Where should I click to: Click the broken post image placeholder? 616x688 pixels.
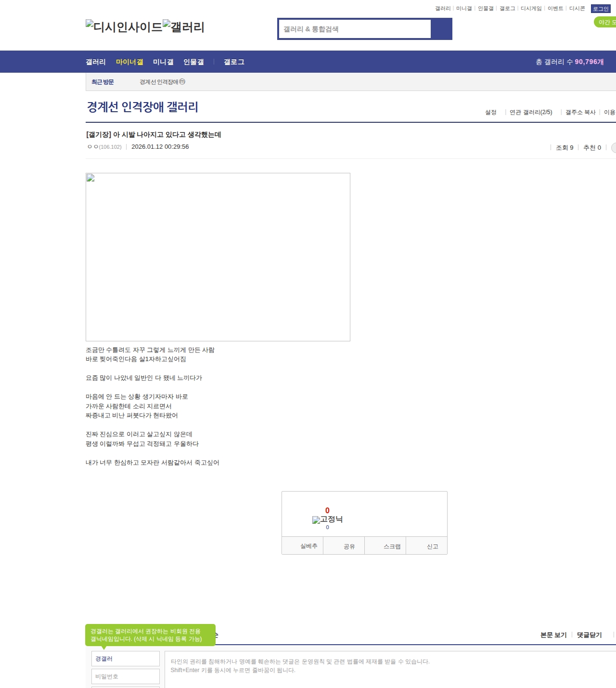click(x=218, y=257)
